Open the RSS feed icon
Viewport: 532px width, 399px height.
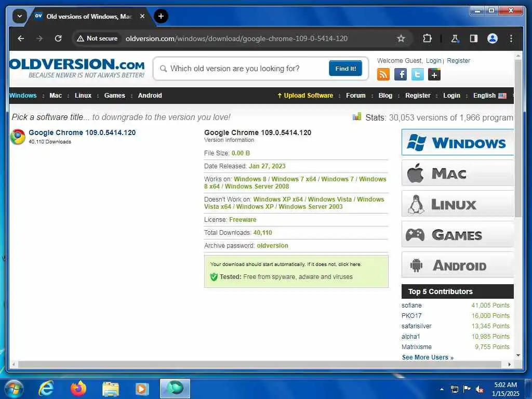tap(383, 74)
